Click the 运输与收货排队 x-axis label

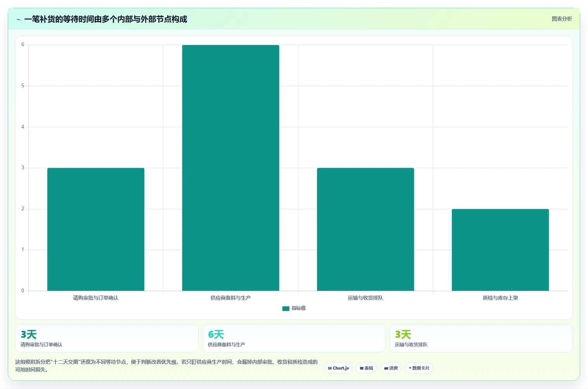[x=365, y=298]
